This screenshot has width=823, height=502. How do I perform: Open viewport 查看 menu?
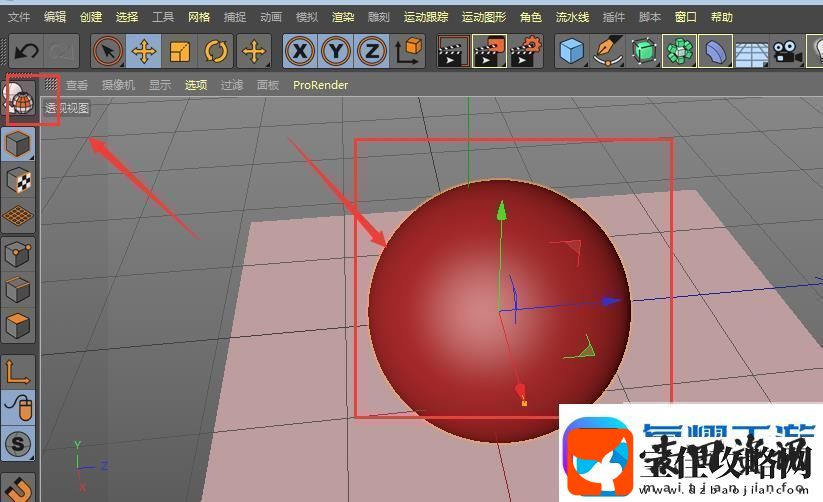[x=77, y=85]
